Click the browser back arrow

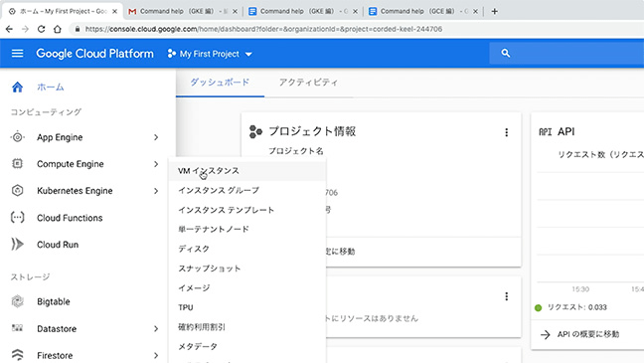pyautogui.click(x=9, y=29)
